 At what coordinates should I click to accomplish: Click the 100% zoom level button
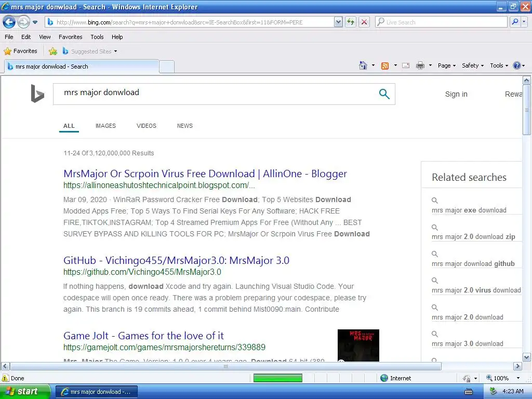498,378
